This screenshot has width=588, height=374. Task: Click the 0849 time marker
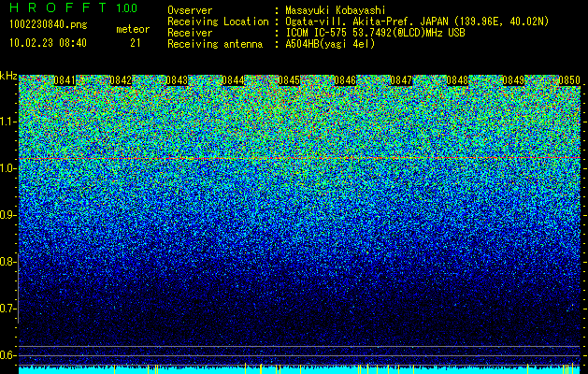(513, 80)
